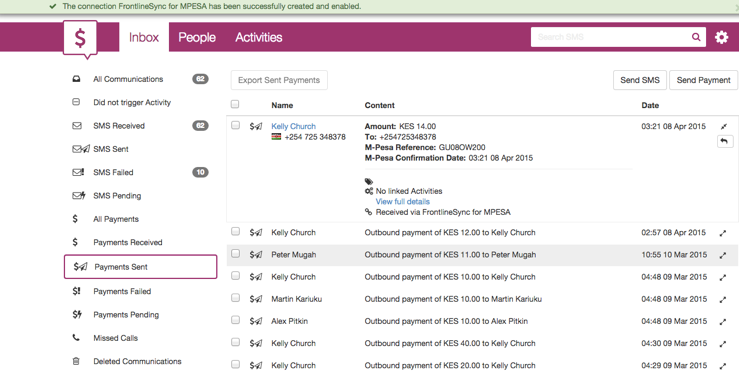Check the KES 40.00 payment row checkbox
The width and height of the screenshot is (739, 376).
coord(235,342)
